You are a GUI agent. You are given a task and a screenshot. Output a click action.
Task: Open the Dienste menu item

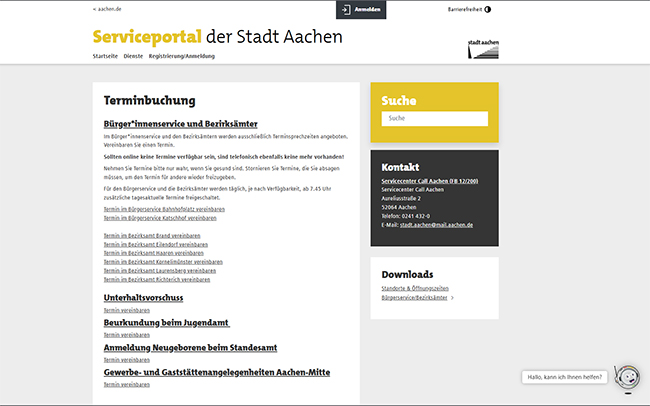coord(133,56)
